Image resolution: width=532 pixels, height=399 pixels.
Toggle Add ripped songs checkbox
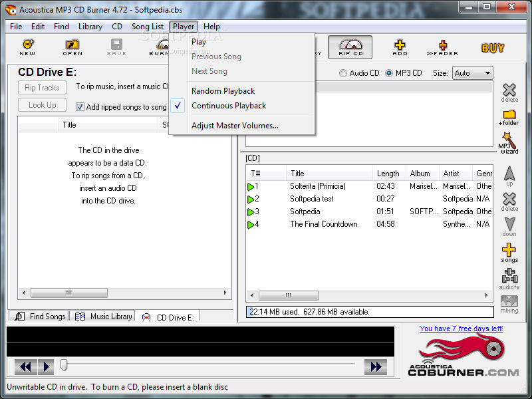80,107
